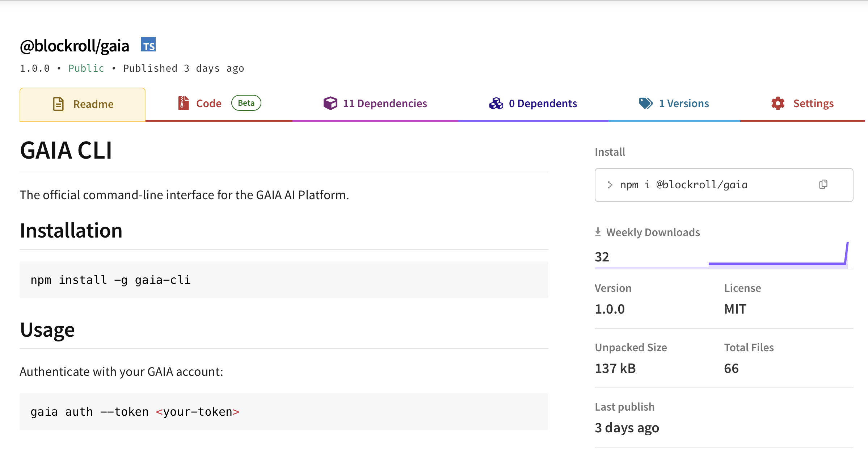Click the @blockroll/gaia package title
The width and height of the screenshot is (868, 449).
(75, 46)
